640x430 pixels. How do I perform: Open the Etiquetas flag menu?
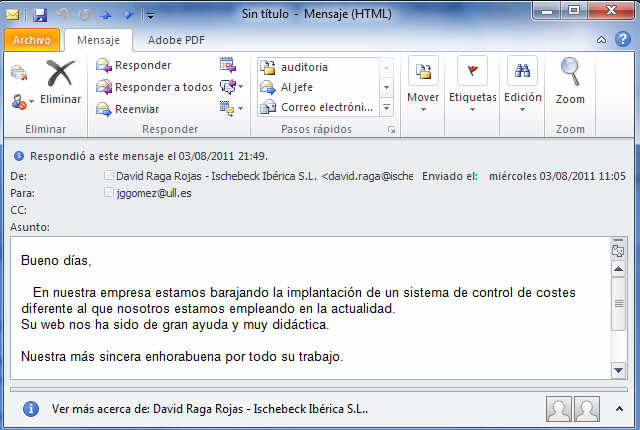tap(472, 84)
